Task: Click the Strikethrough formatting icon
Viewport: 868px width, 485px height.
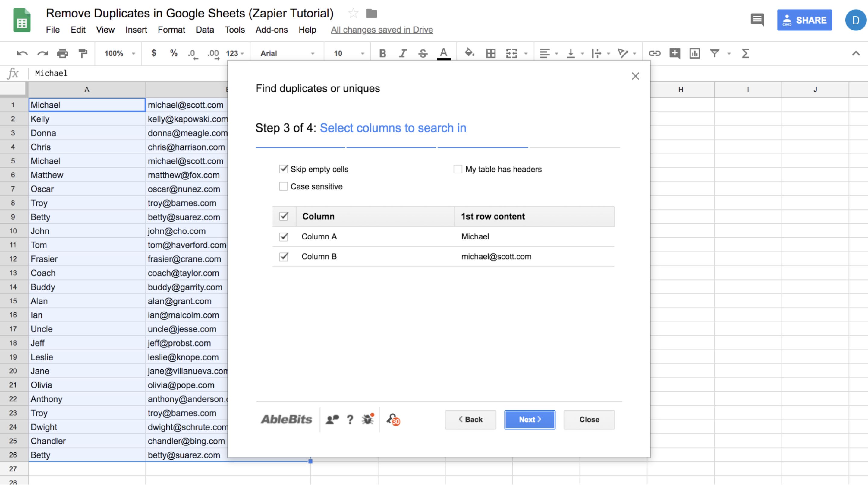Action: 423,54
